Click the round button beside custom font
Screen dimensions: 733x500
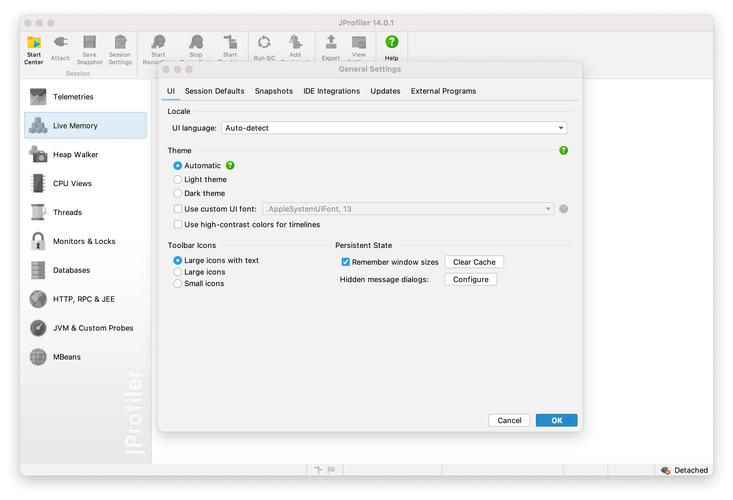(x=563, y=209)
